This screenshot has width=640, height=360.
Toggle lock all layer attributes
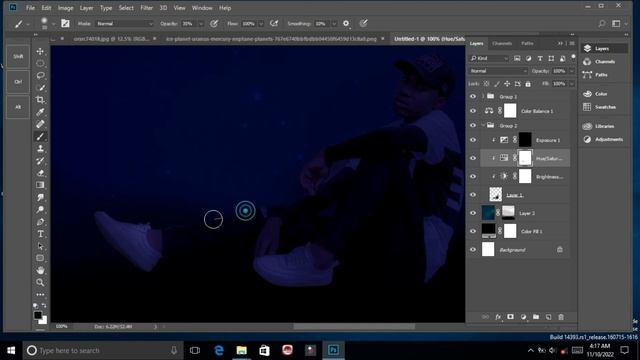[x=528, y=84]
